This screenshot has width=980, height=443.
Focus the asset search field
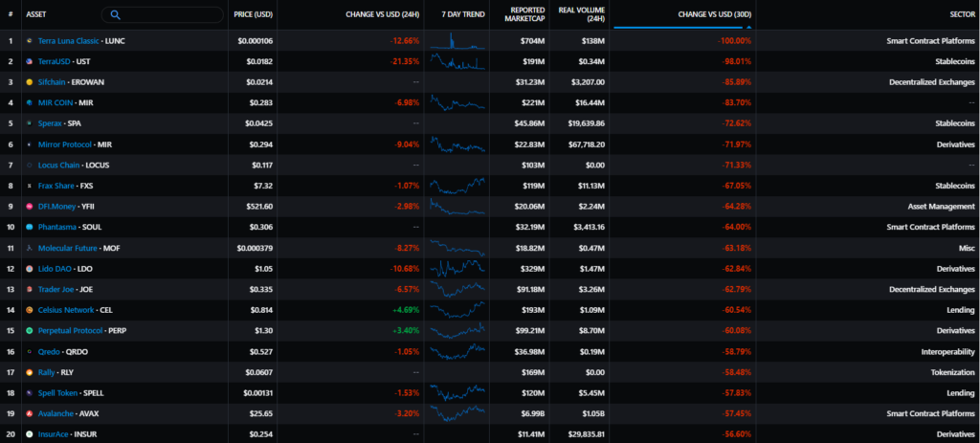point(162,14)
